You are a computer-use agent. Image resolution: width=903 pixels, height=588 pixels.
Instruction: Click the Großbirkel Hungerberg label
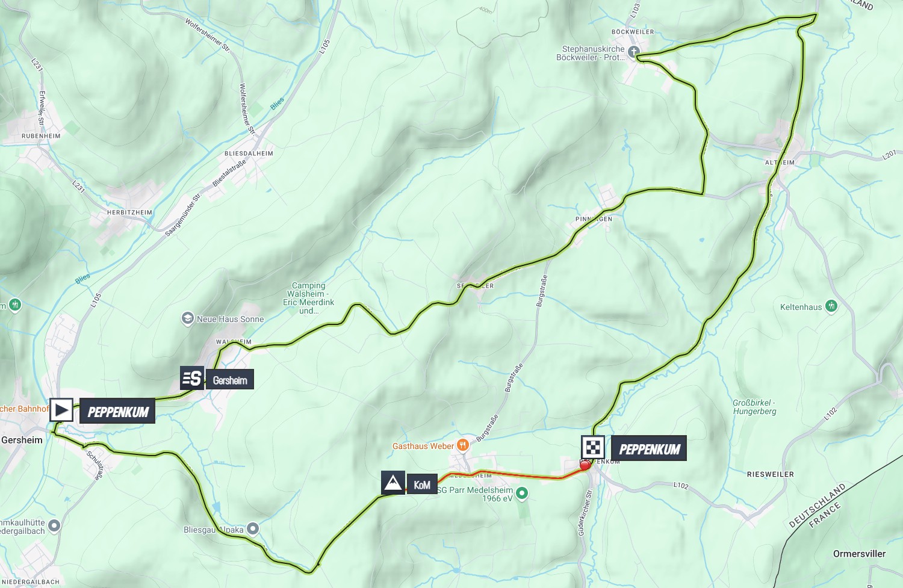pyautogui.click(x=754, y=407)
